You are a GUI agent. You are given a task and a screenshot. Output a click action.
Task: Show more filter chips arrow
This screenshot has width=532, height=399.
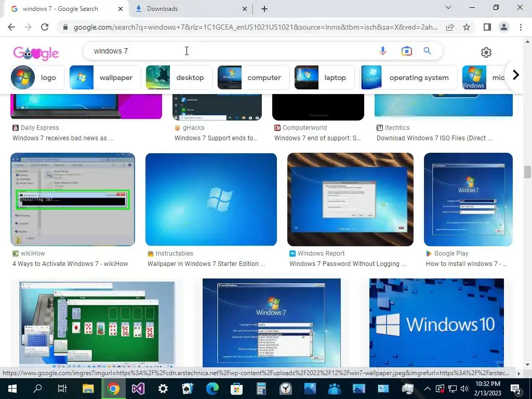516,75
